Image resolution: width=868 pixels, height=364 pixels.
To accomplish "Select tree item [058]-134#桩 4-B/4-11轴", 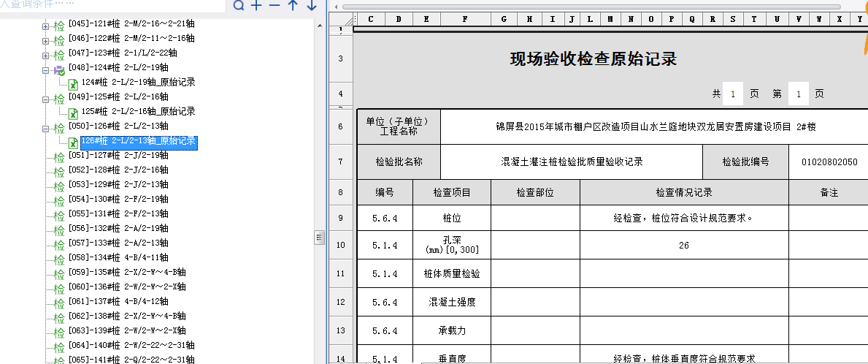I will (x=118, y=258).
